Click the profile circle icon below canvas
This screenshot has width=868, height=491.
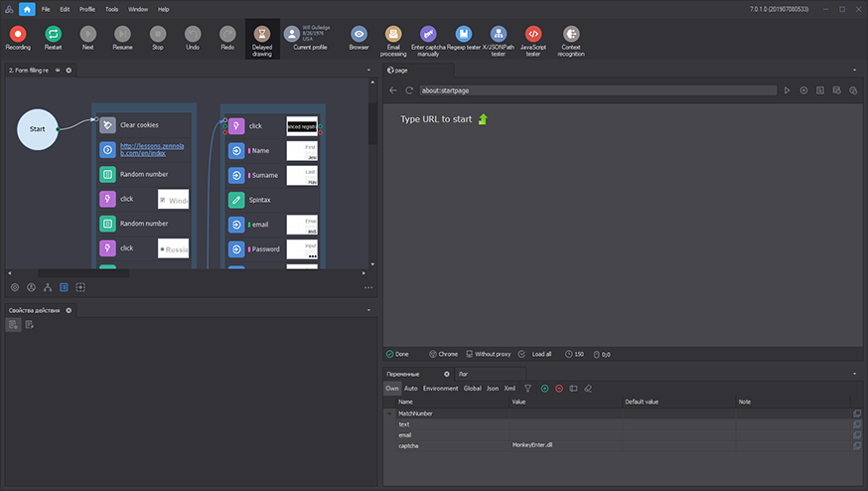pos(31,287)
